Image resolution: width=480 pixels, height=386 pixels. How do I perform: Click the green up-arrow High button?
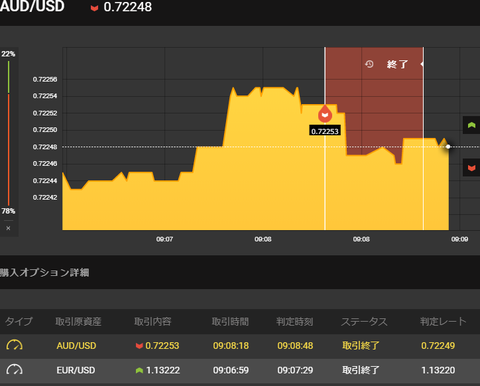[x=471, y=125]
